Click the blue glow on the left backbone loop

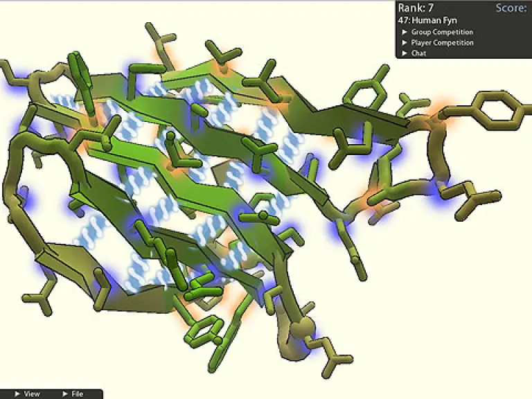(26, 199)
